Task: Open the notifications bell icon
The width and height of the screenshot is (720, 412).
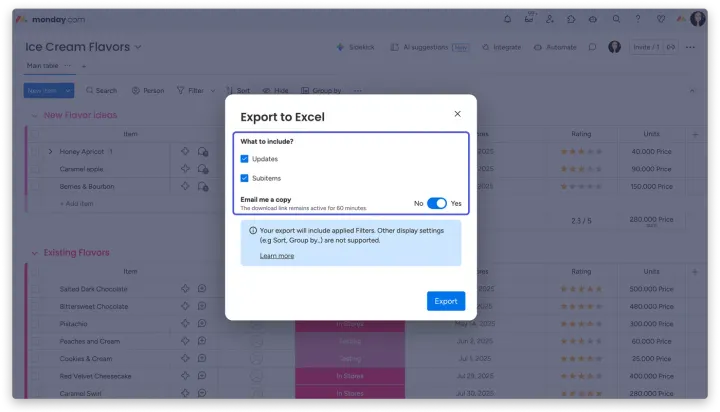Action: point(507,19)
